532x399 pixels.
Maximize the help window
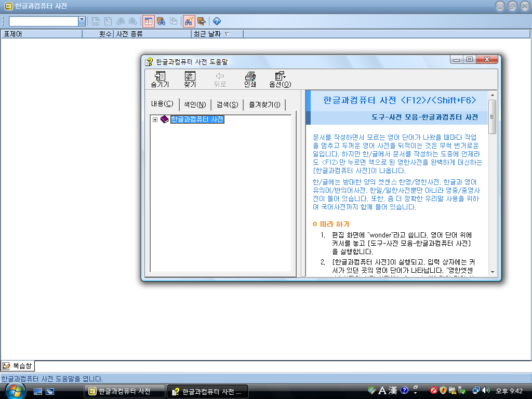470,60
